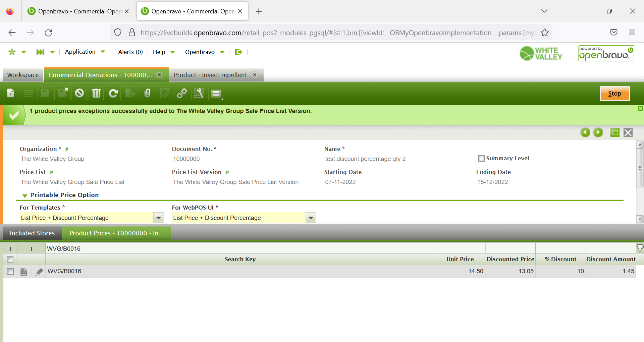Expand the Help menu dropdown arrow
This screenshot has width=644, height=342.
(172, 52)
